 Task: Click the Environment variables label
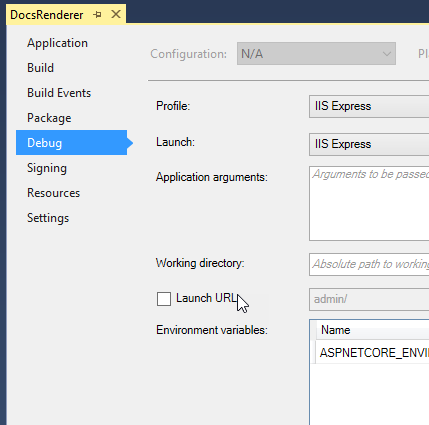pos(212,330)
